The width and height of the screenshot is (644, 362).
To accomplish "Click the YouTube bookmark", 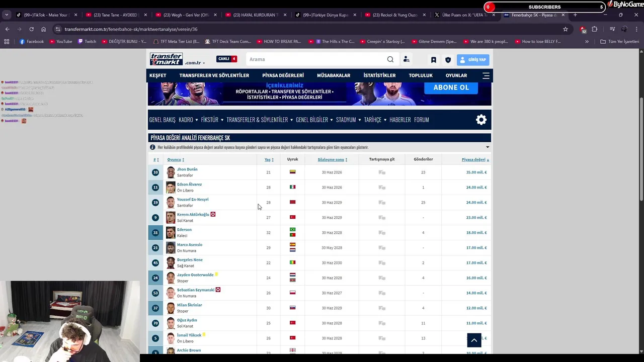I will (x=60, y=42).
